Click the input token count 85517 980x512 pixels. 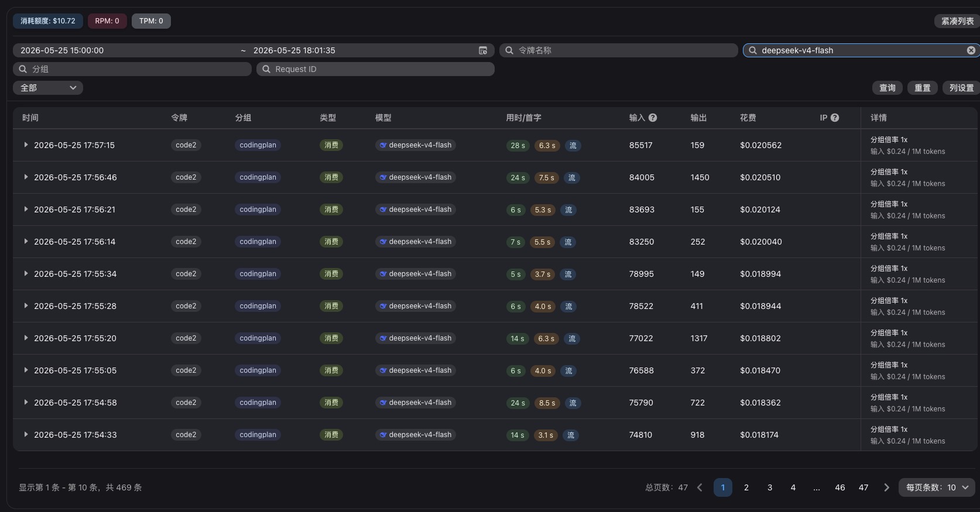[x=641, y=145]
